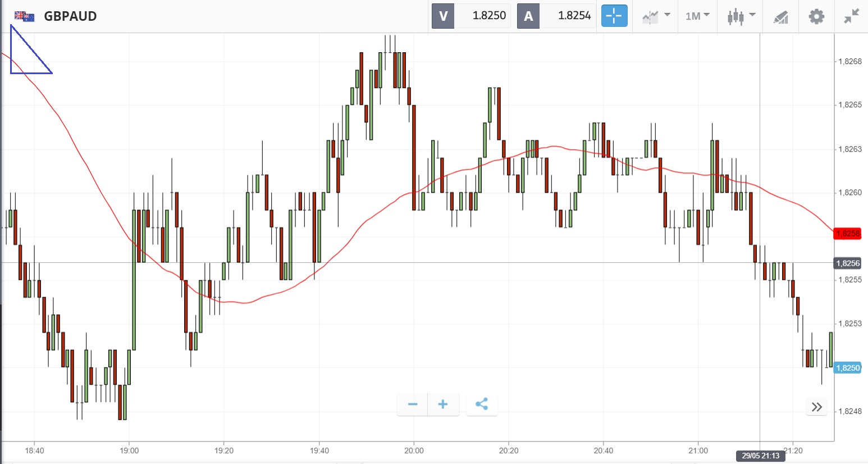868x464 pixels.
Task: Click the V sell button
Action: (x=443, y=16)
